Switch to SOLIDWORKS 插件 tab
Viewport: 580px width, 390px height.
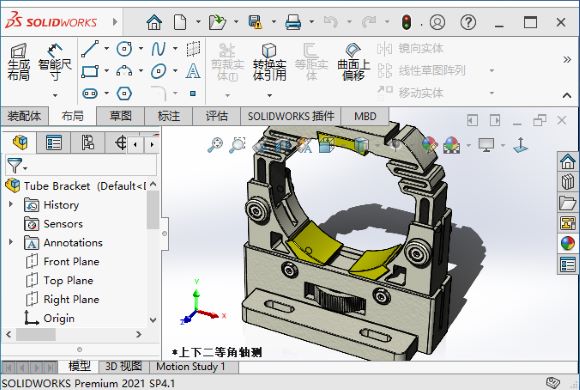[291, 116]
